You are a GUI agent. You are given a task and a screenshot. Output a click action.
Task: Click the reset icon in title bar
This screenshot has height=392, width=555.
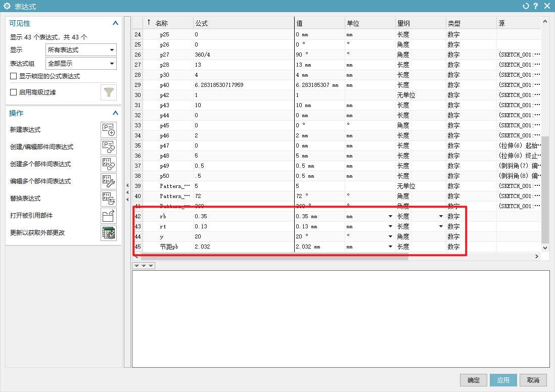(x=525, y=6)
